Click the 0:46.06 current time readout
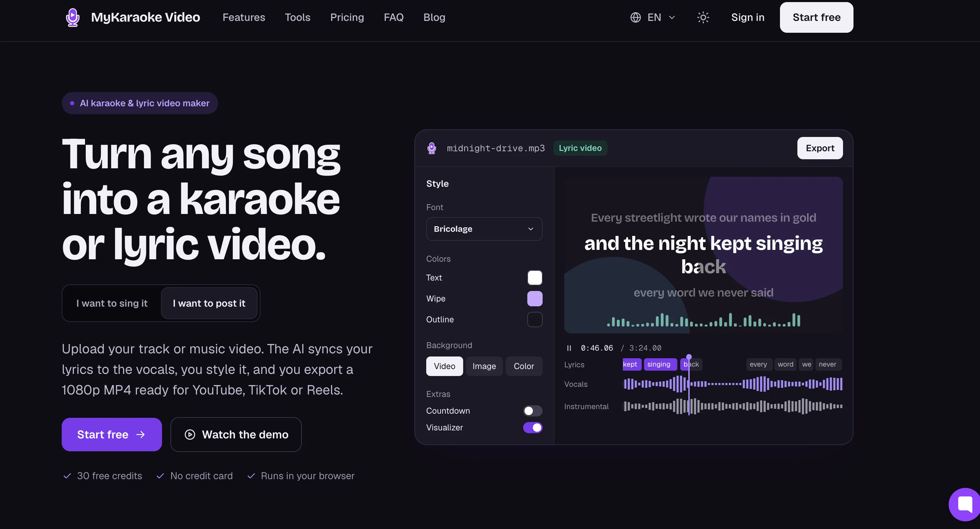This screenshot has height=529, width=980. (x=597, y=348)
